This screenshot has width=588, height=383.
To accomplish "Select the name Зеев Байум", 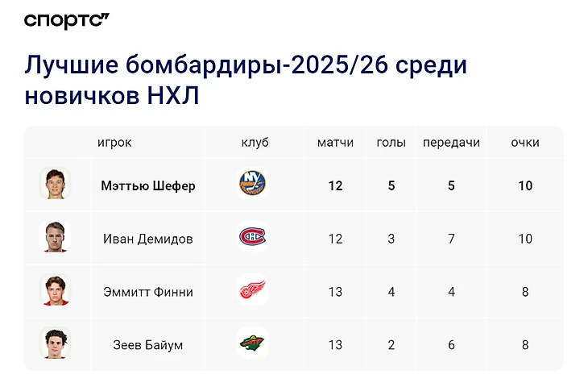I will click(148, 345).
